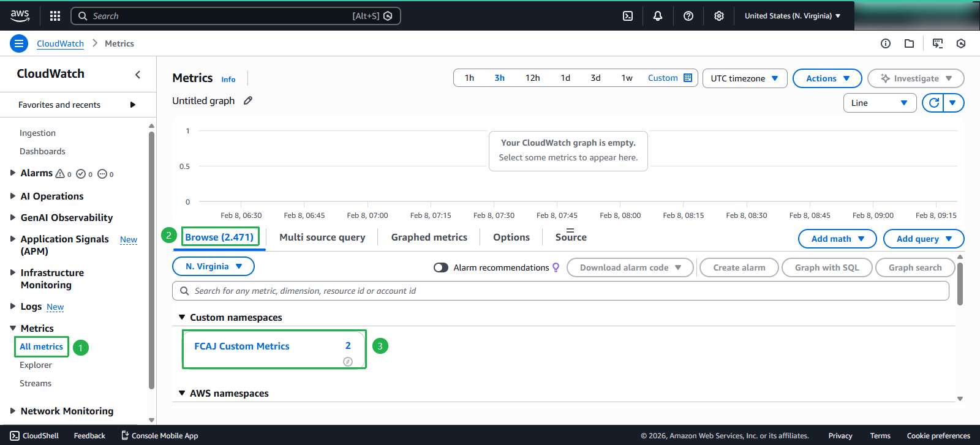
Task: Open the N. Virginia region filter dropdown
Action: tap(213, 266)
